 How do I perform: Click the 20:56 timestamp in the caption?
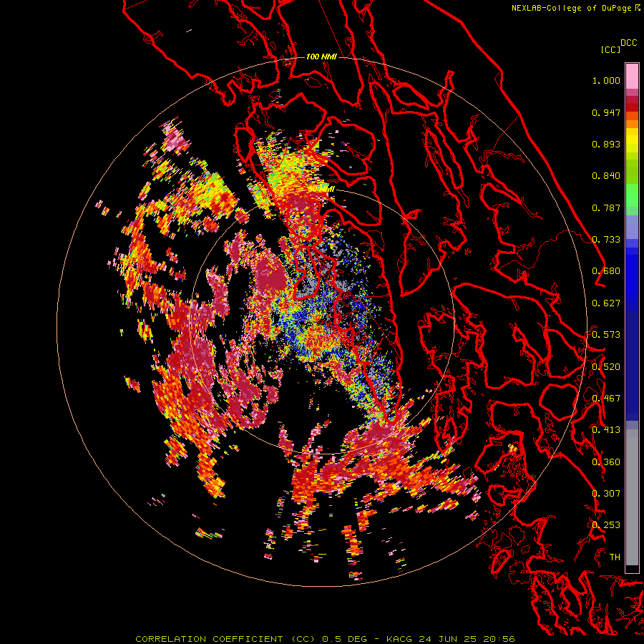(x=500, y=639)
